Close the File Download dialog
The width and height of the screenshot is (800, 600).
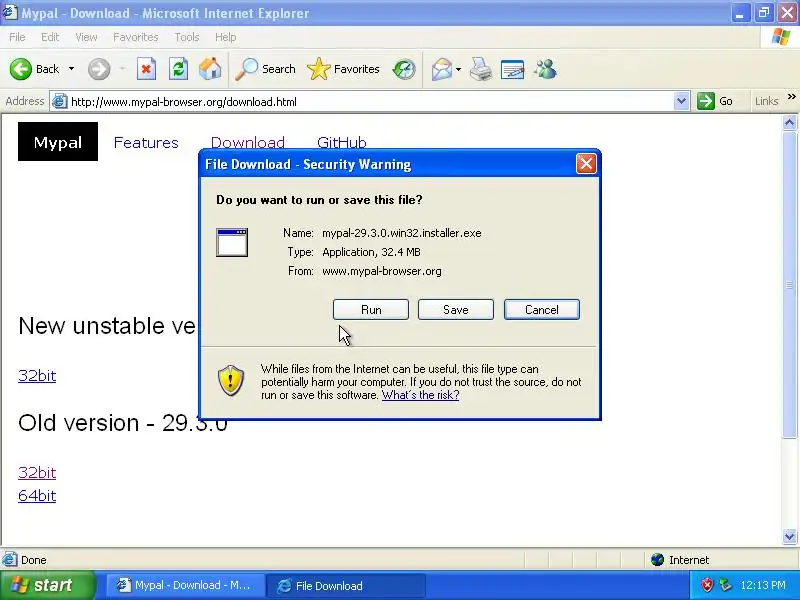586,164
